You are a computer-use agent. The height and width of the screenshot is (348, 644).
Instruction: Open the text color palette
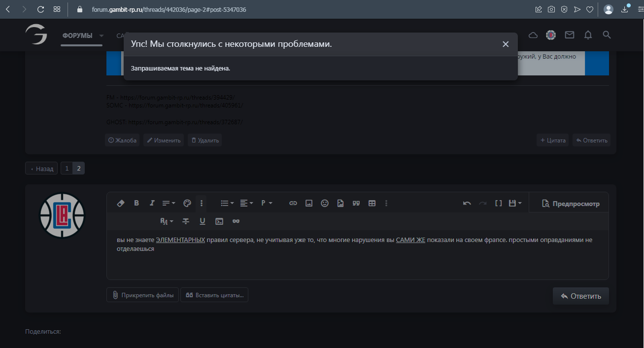(187, 203)
